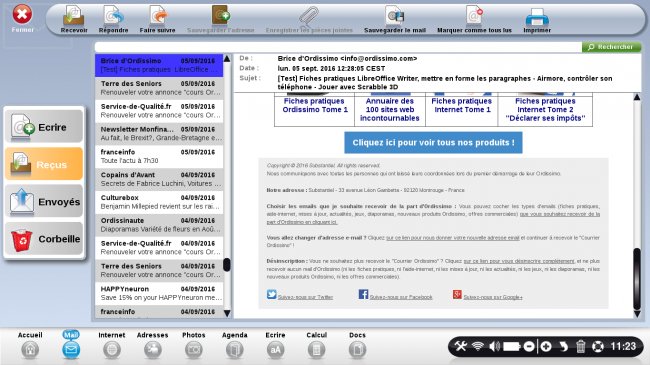Screen dimensions: 650x365
Task: Open the Corbeille trash folder
Action: pyautogui.click(x=44, y=239)
